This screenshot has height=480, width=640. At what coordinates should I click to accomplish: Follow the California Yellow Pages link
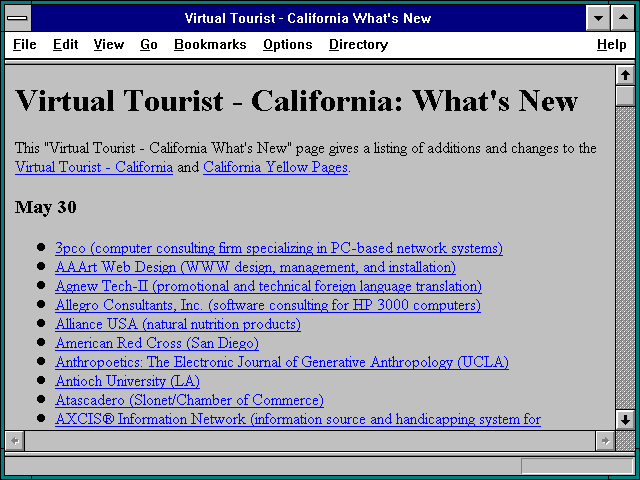pos(276,167)
